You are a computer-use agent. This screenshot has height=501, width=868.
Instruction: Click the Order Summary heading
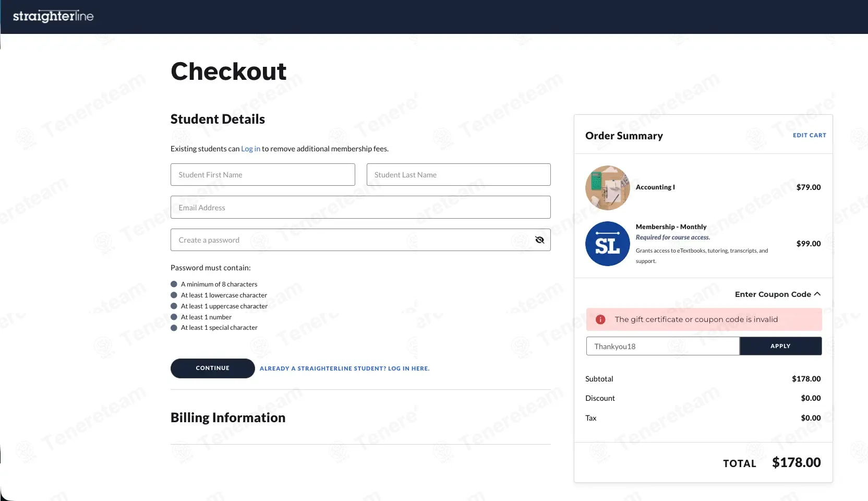(x=624, y=136)
